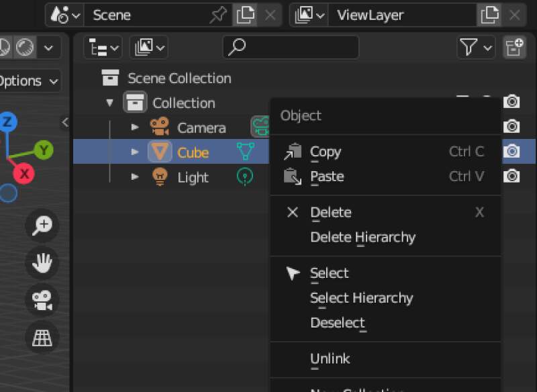Expand the Cube tree item

click(x=135, y=152)
